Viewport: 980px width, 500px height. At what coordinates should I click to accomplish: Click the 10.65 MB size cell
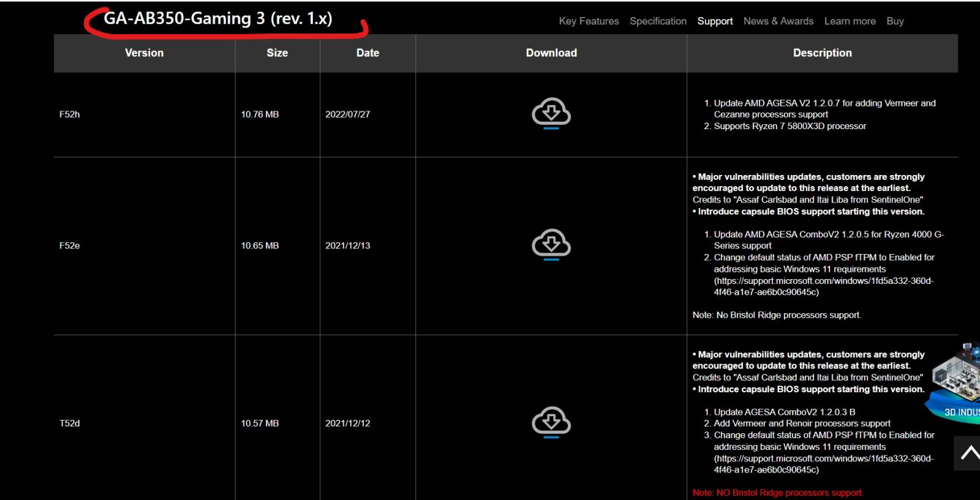[260, 245]
